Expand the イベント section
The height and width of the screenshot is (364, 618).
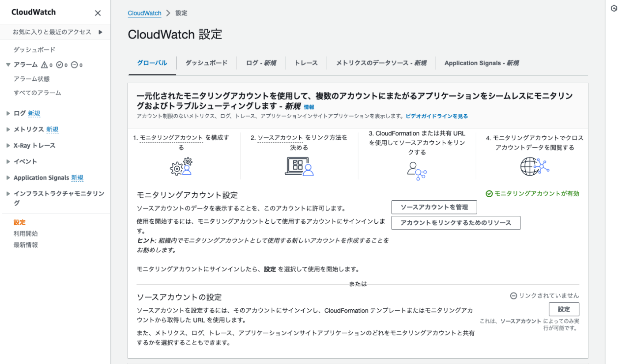click(8, 161)
